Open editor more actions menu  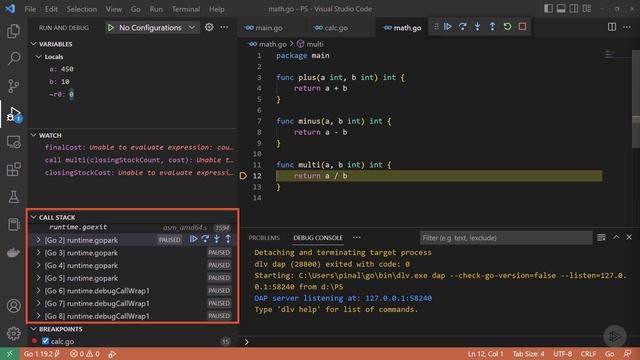click(x=627, y=27)
